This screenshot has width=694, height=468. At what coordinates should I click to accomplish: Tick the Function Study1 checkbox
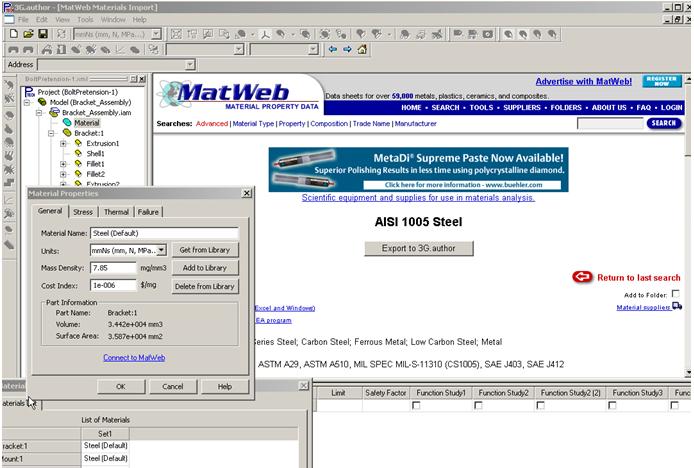click(416, 405)
